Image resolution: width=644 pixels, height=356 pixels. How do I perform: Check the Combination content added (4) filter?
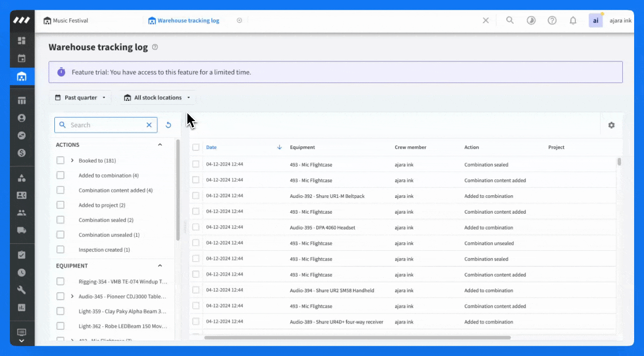point(60,190)
